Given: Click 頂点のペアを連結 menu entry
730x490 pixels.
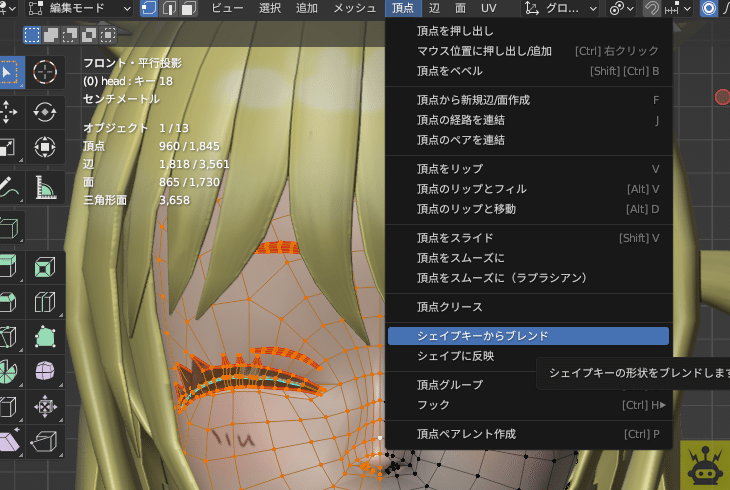Looking at the screenshot, I should (528, 140).
